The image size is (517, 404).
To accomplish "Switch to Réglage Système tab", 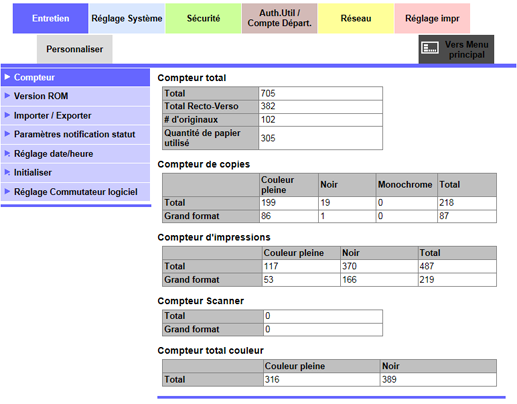I will click(x=127, y=18).
